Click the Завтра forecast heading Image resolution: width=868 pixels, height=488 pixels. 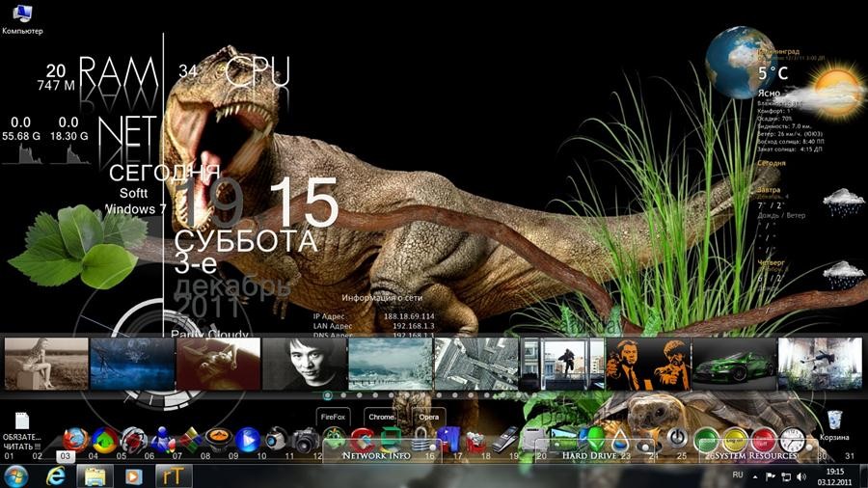coord(769,189)
